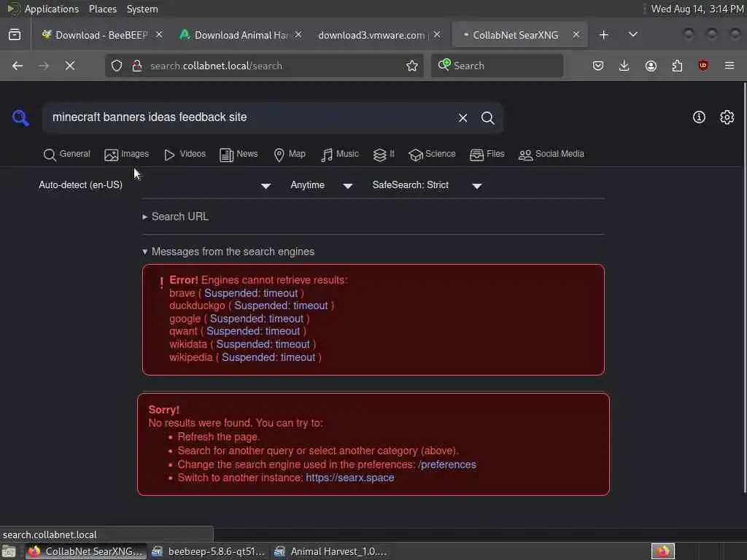Click the SearXNG logo magnifier
This screenshot has width=747, height=560.
click(x=20, y=117)
